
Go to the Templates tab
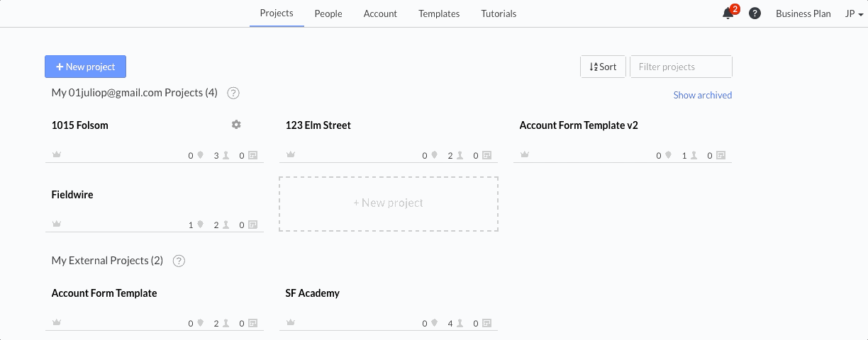pos(439,13)
